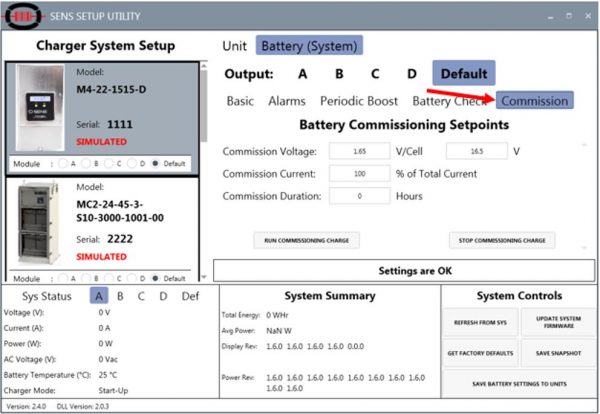
Task: Select Module A radio for serial 1111
Action: pyautogui.click(x=63, y=164)
